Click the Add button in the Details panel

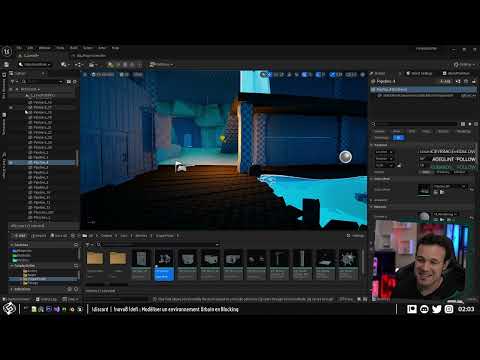(x=445, y=81)
